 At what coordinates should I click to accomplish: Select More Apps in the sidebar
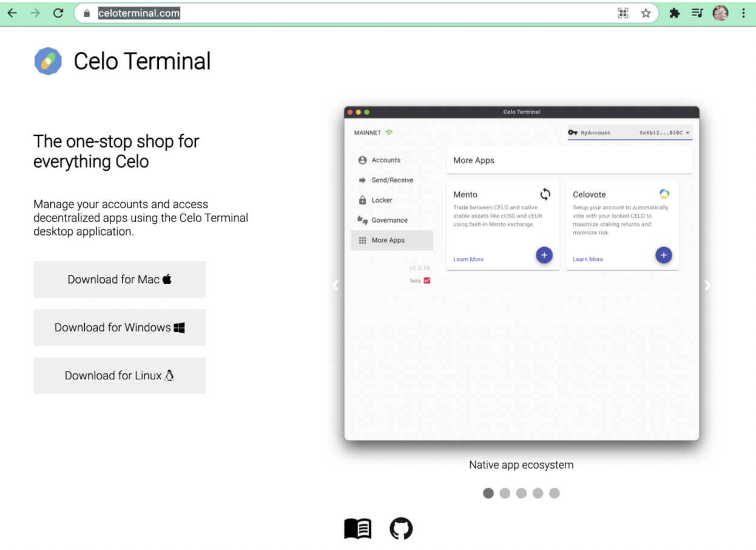pyautogui.click(x=392, y=240)
